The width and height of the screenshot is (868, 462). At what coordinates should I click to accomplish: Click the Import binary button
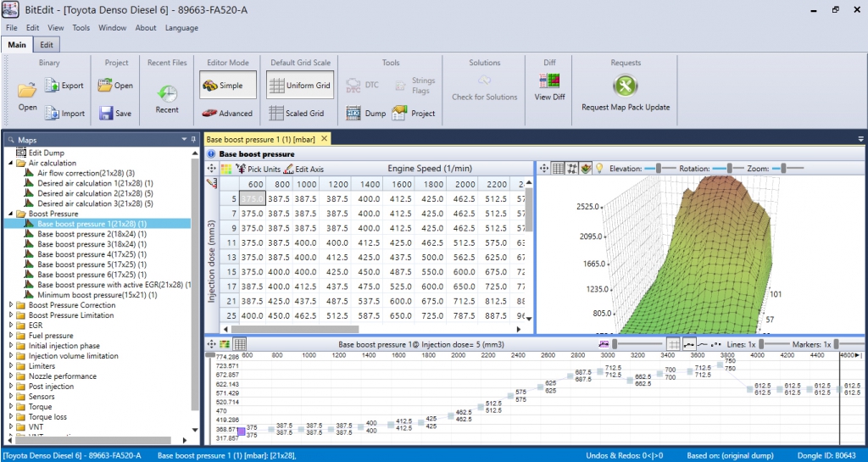pos(64,113)
